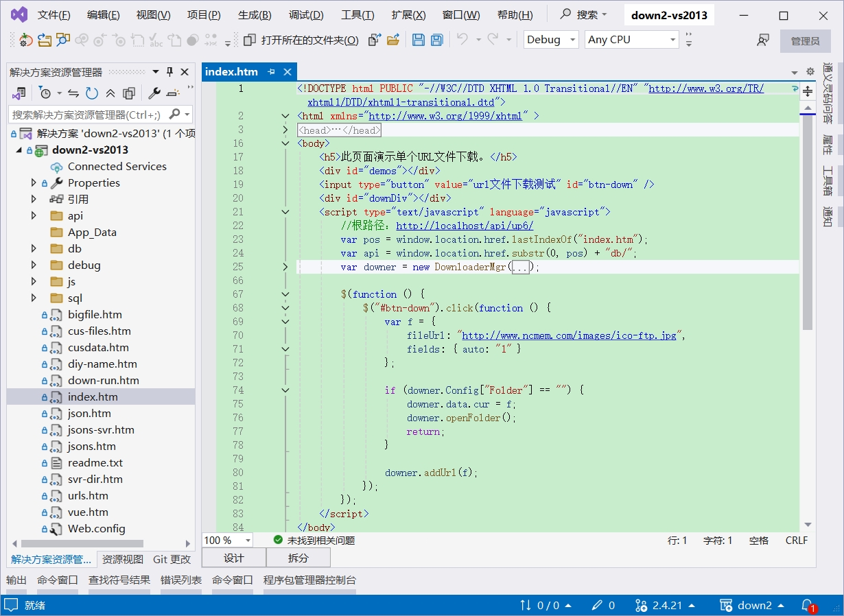The image size is (844, 616).
Task: Click the Sync with Active Document icon
Action: pyautogui.click(x=73, y=93)
